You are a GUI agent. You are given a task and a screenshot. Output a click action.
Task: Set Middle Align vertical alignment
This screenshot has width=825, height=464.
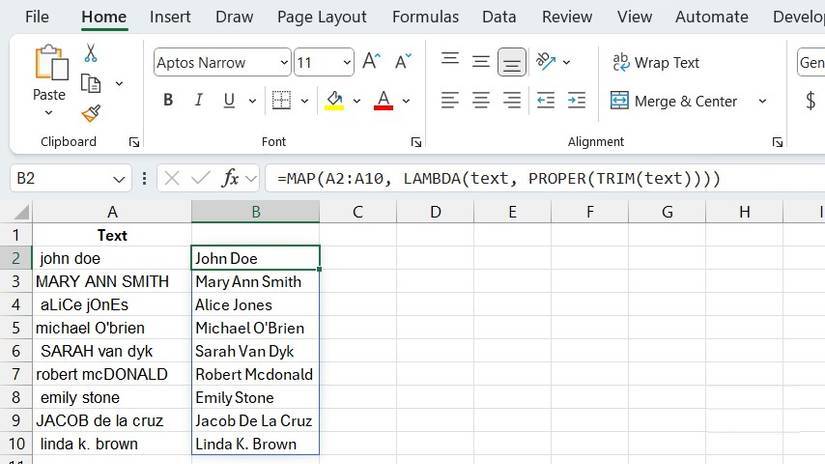point(480,62)
